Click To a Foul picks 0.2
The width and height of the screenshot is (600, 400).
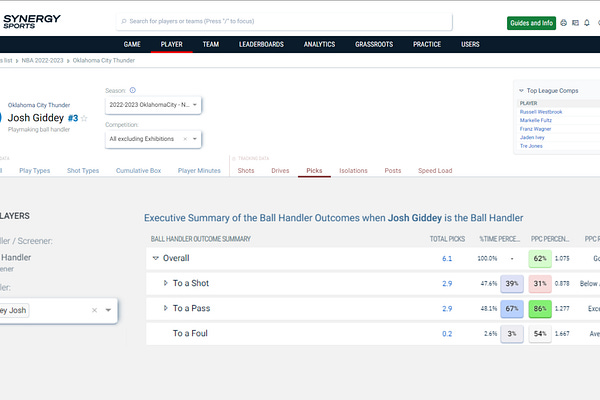click(447, 334)
